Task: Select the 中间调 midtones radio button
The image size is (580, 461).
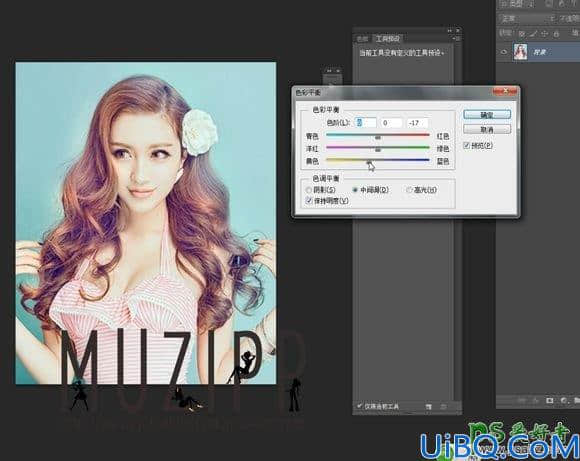Action: 355,190
